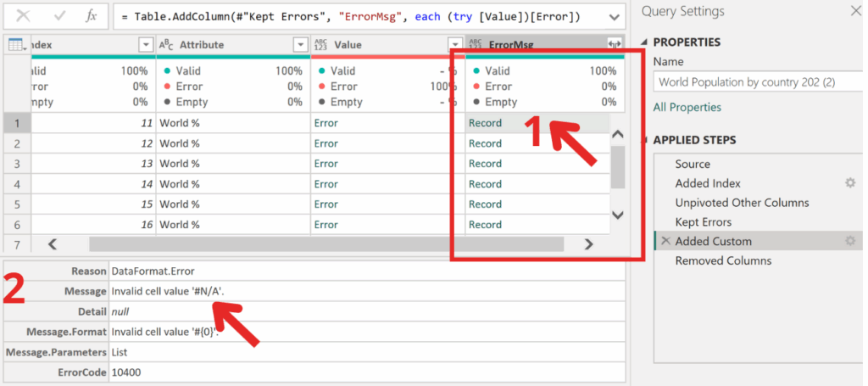Open the Attribute column filter dropdown

pos(300,45)
